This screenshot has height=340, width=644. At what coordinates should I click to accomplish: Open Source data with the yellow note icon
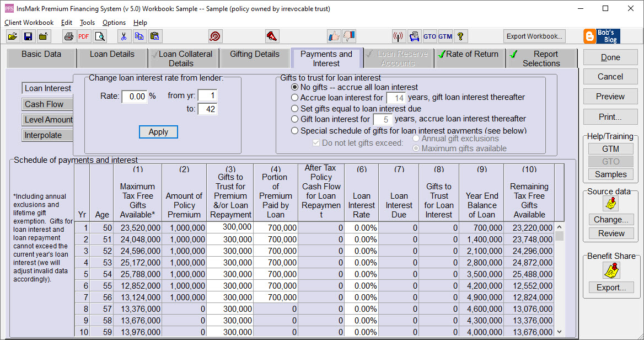point(610,203)
